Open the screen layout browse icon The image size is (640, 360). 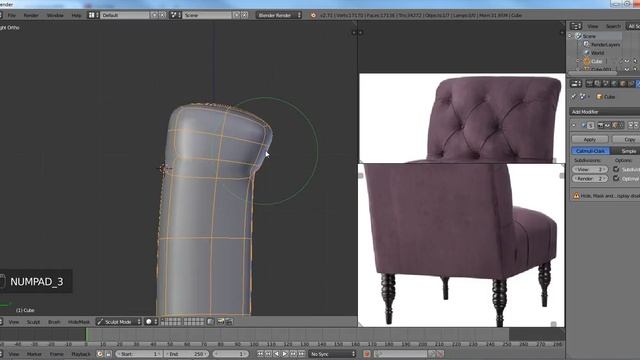(x=93, y=15)
